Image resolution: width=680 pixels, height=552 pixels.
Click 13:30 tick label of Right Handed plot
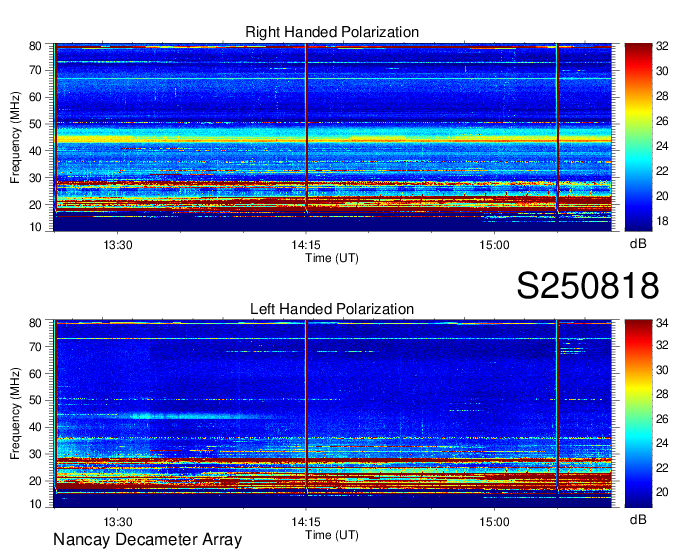click(118, 245)
